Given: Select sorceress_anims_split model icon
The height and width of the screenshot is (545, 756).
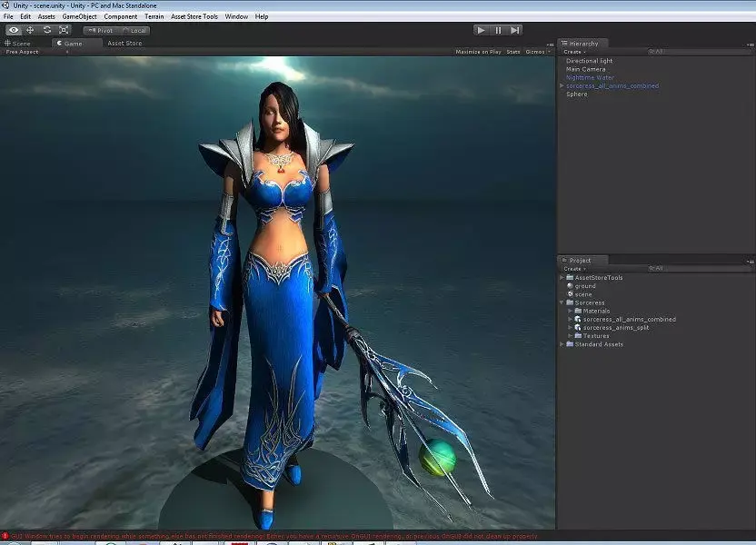Looking at the screenshot, I should (x=578, y=327).
